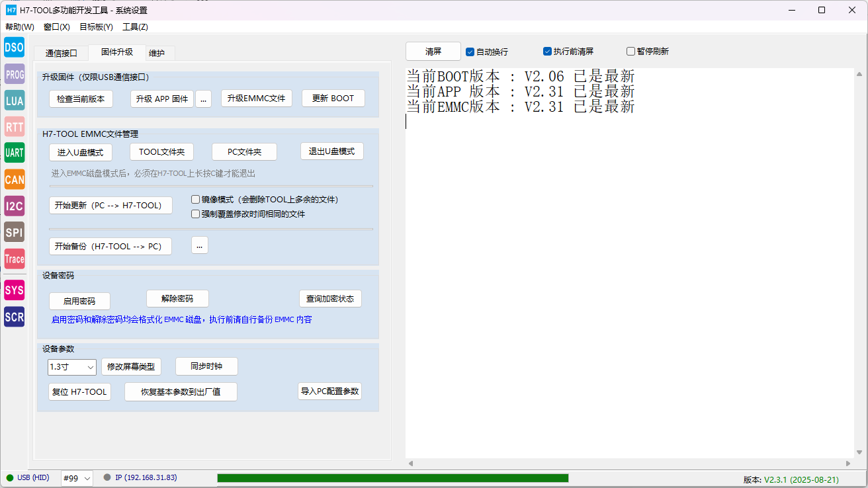Click the SCR screen sidebar icon
Screen dimensions: 868x488
[x=14, y=317]
